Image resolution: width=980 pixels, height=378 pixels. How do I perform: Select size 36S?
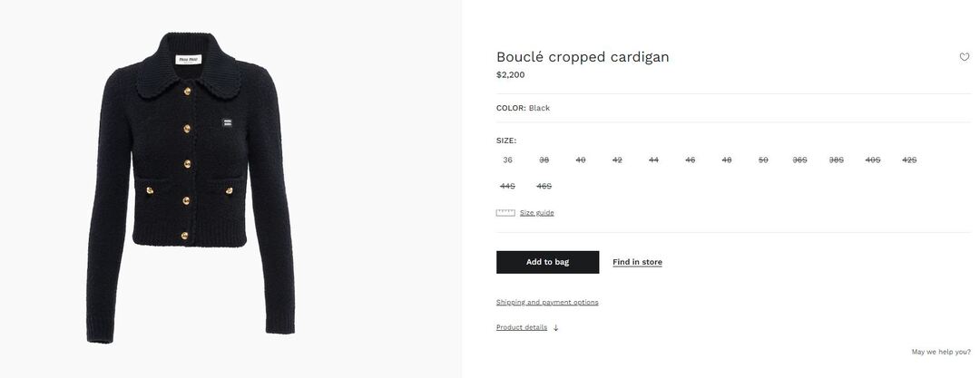click(x=799, y=160)
